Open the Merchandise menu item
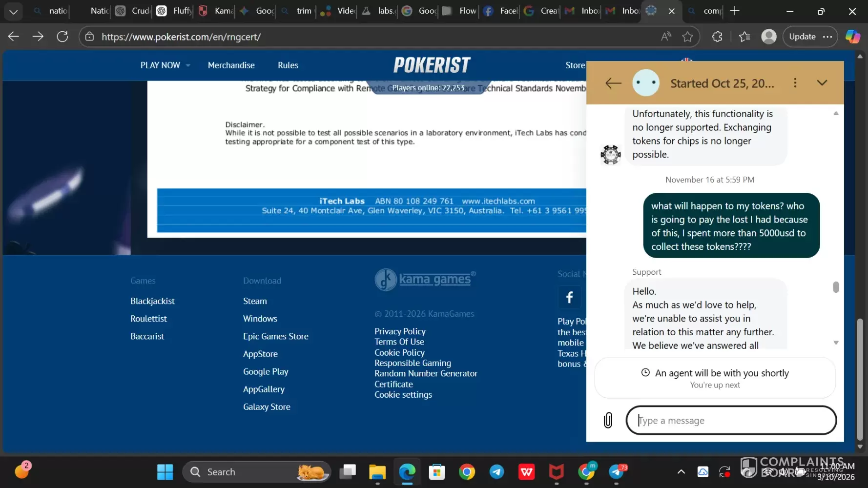The image size is (868, 488). (231, 65)
